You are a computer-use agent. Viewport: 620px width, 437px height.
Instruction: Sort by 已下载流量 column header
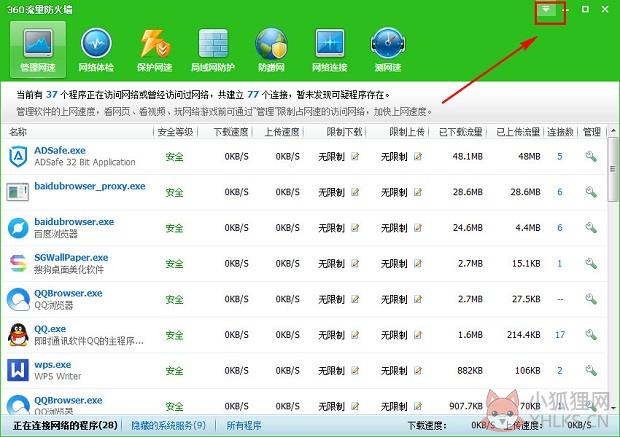[x=461, y=132]
